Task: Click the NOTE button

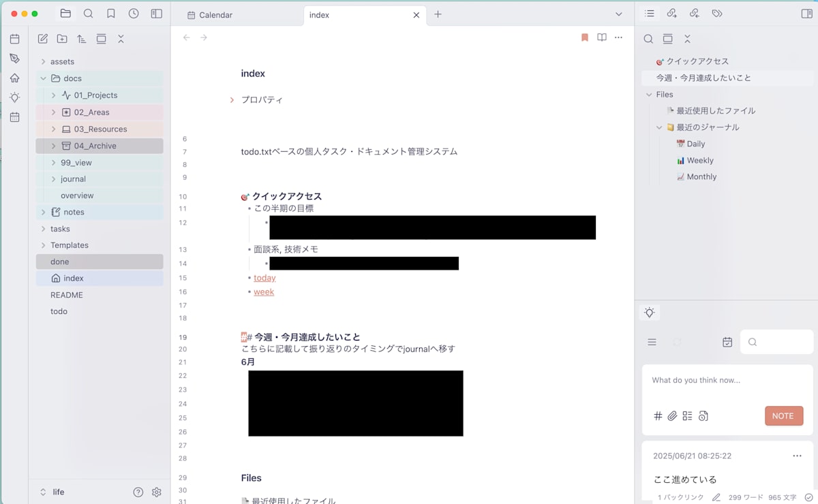Action: (x=784, y=416)
